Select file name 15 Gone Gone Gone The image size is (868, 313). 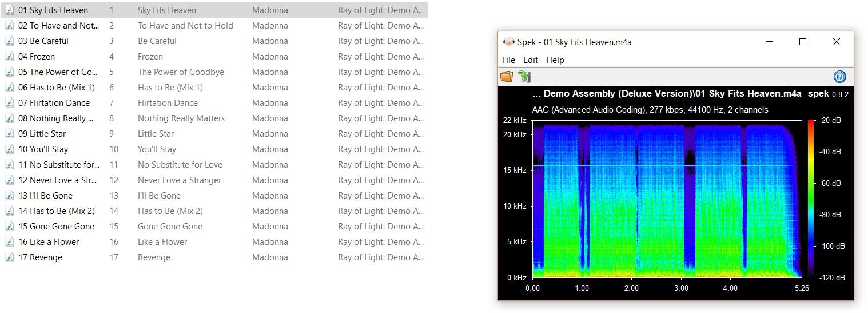57,227
